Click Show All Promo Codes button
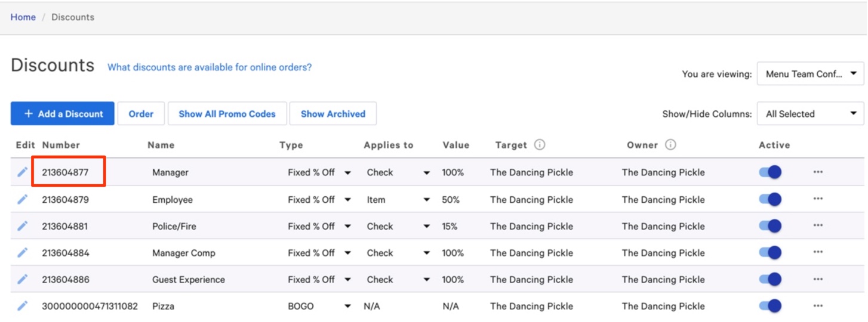This screenshot has height=322, width=868. pyautogui.click(x=227, y=114)
